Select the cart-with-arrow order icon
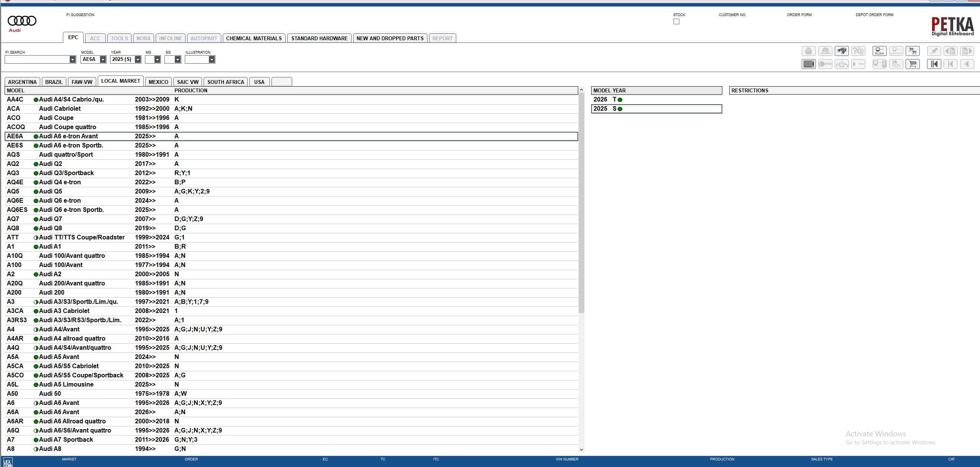Image resolution: width=980 pixels, height=467 pixels. pyautogui.click(x=913, y=51)
